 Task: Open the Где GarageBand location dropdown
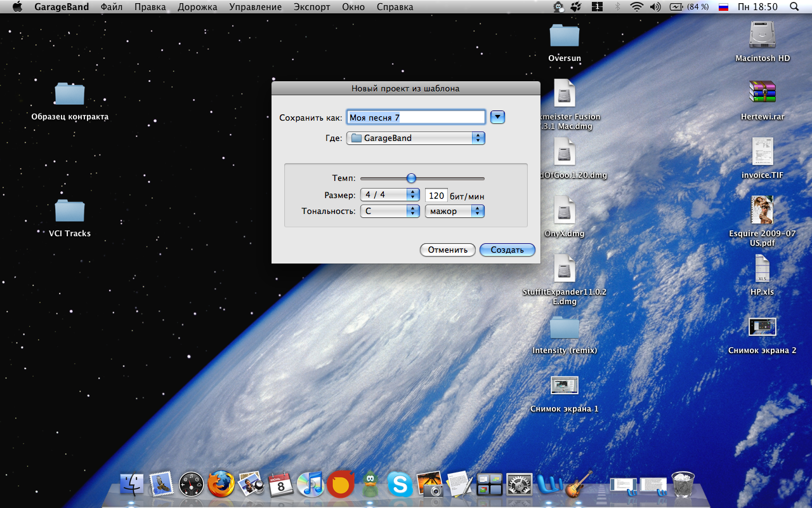[416, 138]
